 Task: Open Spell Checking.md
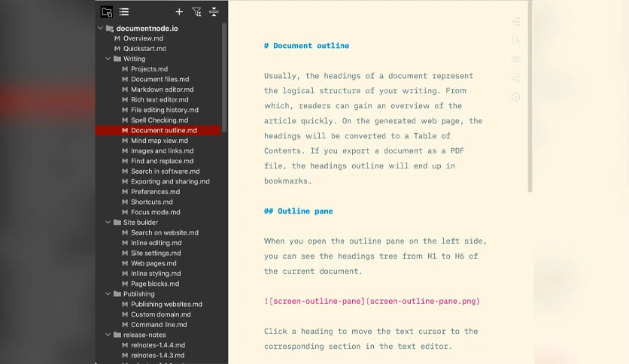[160, 120]
